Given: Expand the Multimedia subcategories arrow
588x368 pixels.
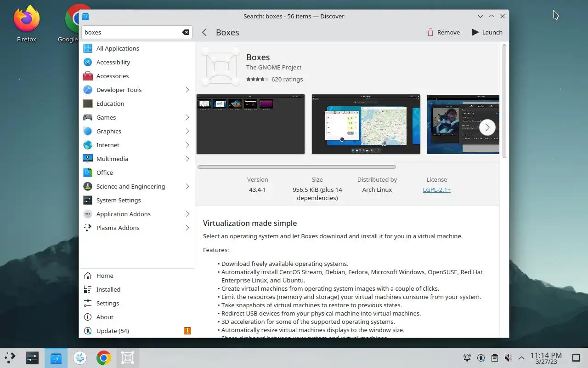Looking at the screenshot, I should 187,159.
